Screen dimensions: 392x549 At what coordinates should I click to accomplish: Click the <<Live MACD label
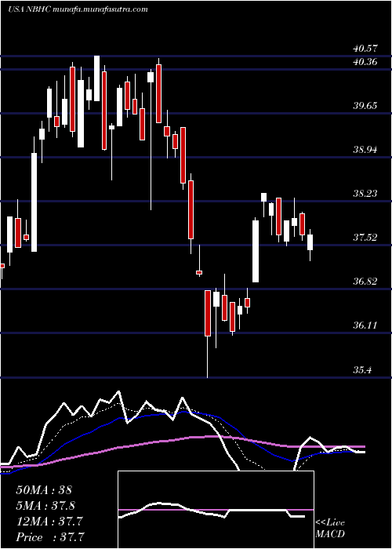(330, 529)
